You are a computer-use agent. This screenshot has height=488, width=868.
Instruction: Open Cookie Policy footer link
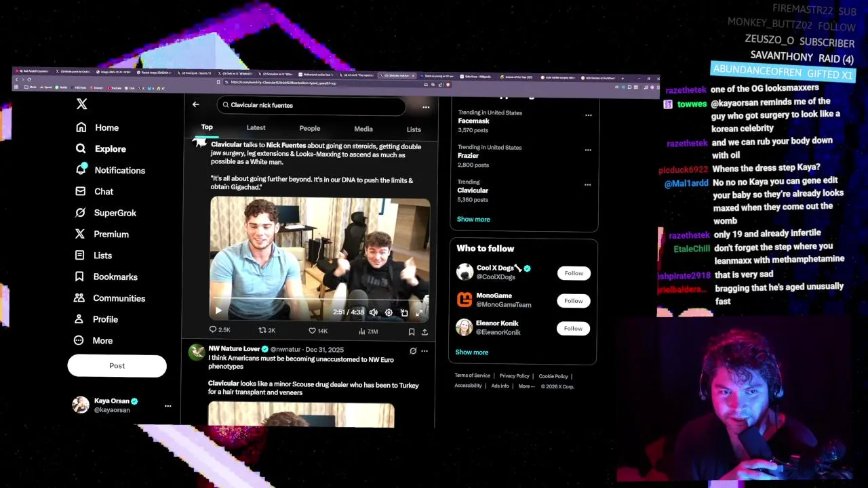(553, 376)
